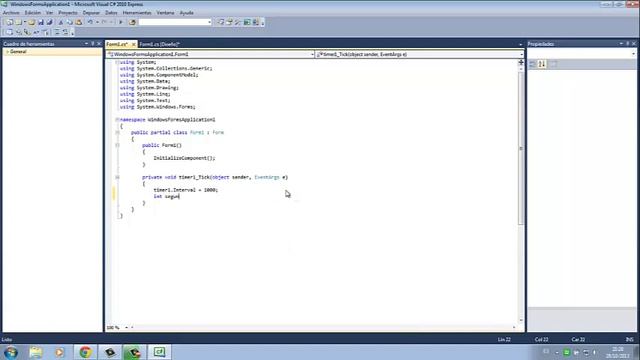Screen dimensions: 640x360
Task: Click the Save All toolbar icon
Action: [x=49, y=22]
